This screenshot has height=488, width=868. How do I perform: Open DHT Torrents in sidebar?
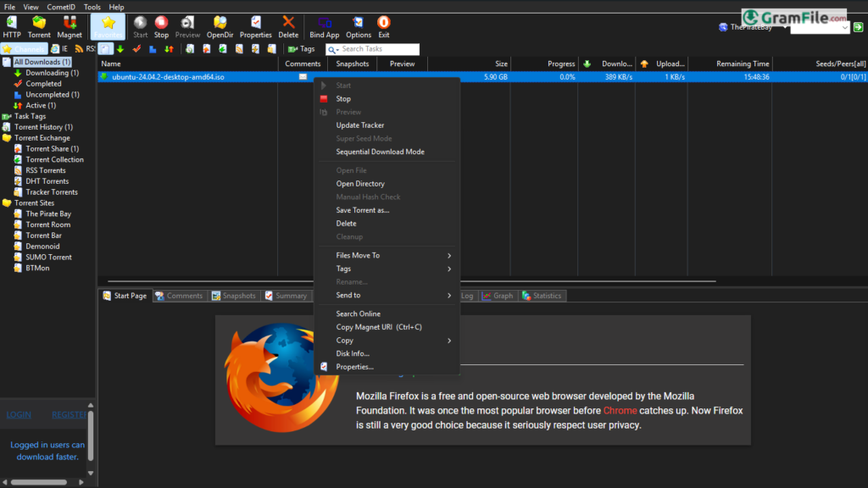click(x=47, y=181)
